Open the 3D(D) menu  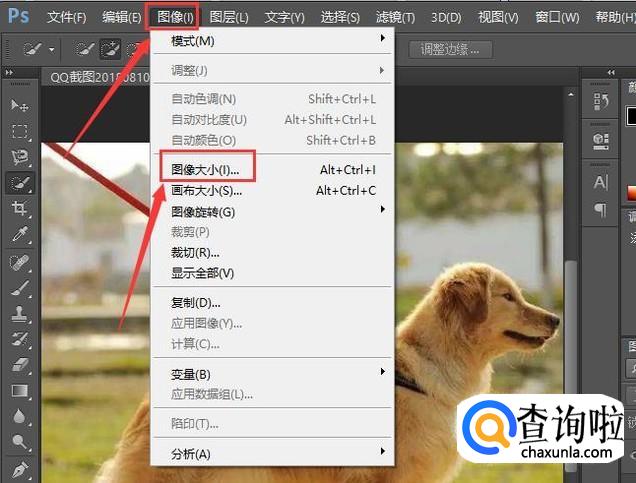446,17
